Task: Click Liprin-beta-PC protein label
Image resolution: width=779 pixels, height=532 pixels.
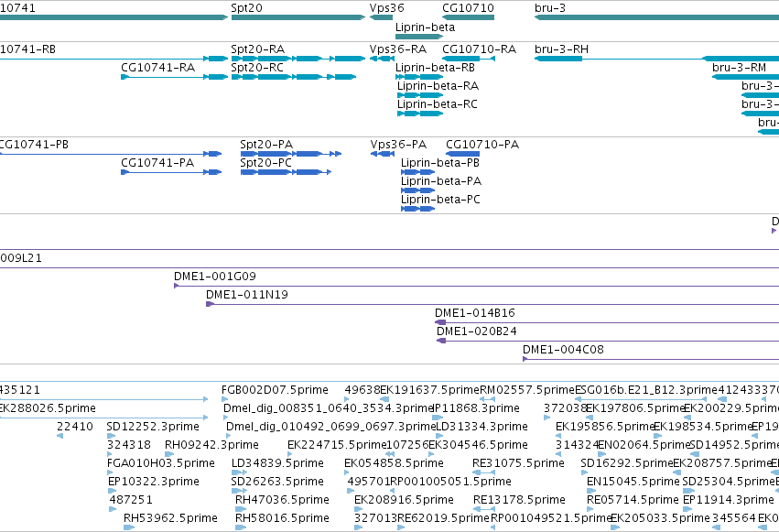Action: pyautogui.click(x=440, y=200)
